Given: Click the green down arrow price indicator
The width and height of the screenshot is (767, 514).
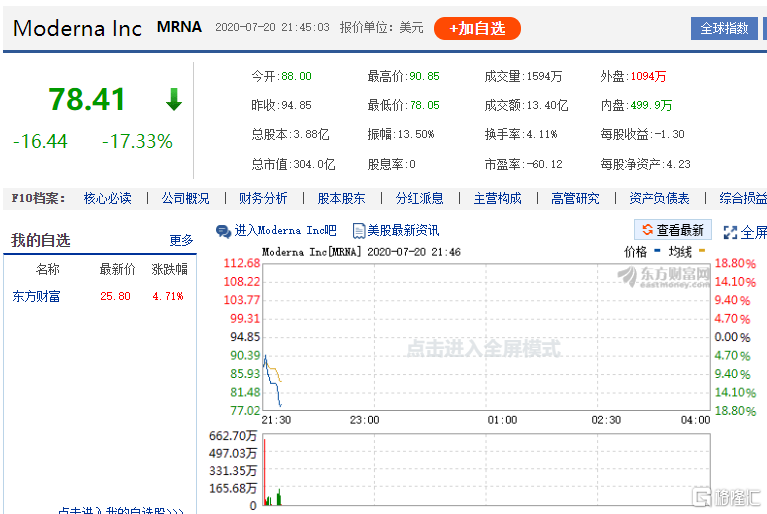Looking at the screenshot, I should (174, 99).
